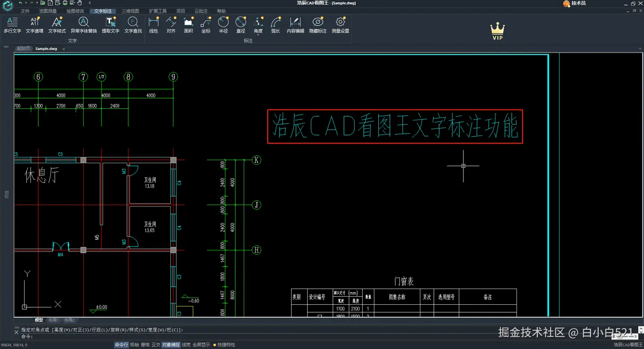Click the app logo in top-left corner
This screenshot has height=349, width=644.
click(x=8, y=6)
